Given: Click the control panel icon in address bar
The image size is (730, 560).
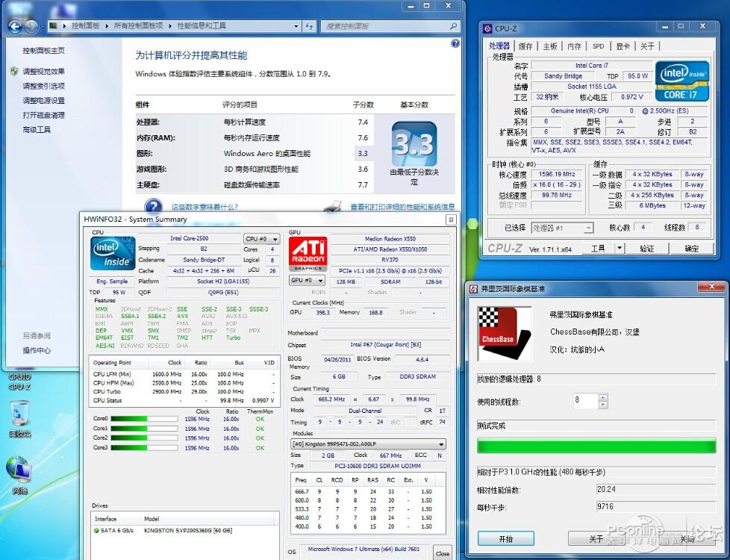Looking at the screenshot, I should (x=54, y=25).
